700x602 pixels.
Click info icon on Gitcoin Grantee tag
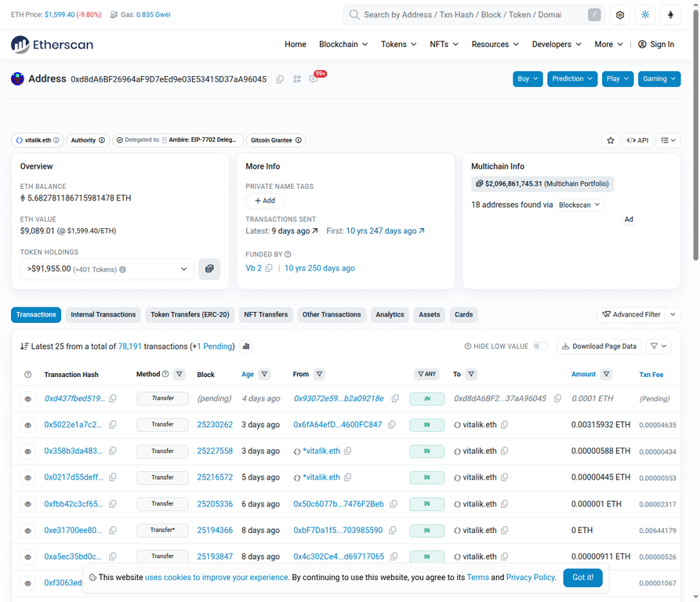coord(299,140)
